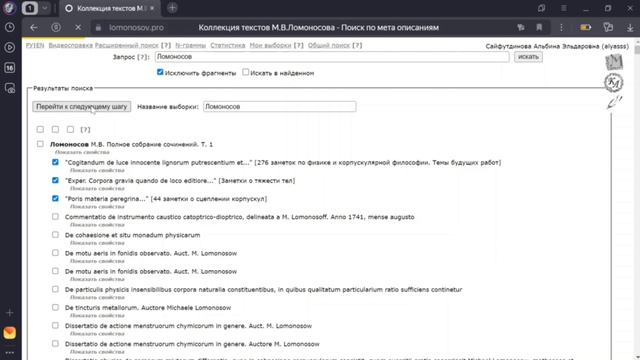Check the Ломоносов М.В. Полное собрание сочинений checkbox
The image size is (640, 360).
[x=40, y=144]
